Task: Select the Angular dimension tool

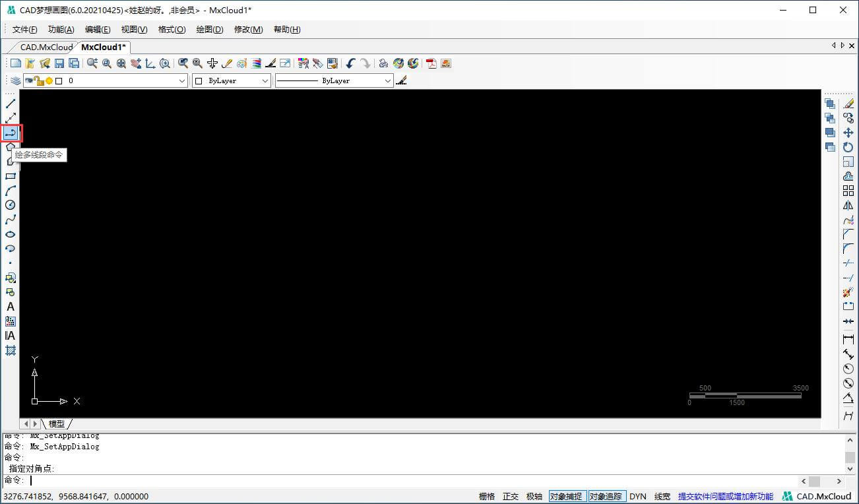Action: (x=848, y=398)
